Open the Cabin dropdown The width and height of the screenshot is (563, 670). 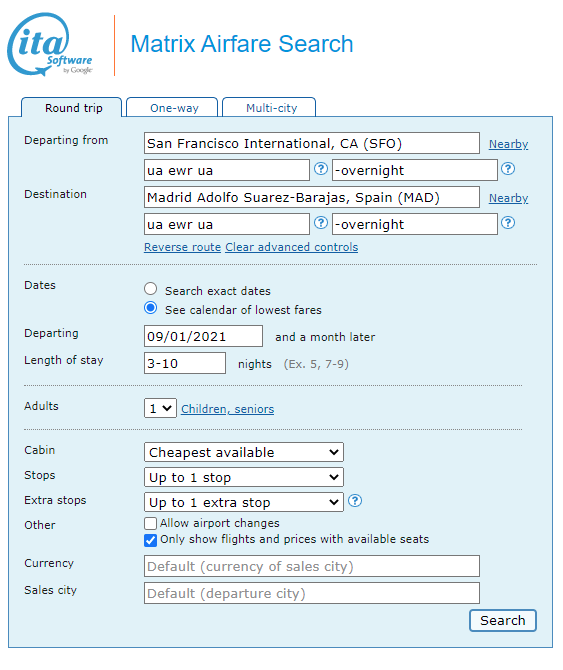click(x=243, y=452)
